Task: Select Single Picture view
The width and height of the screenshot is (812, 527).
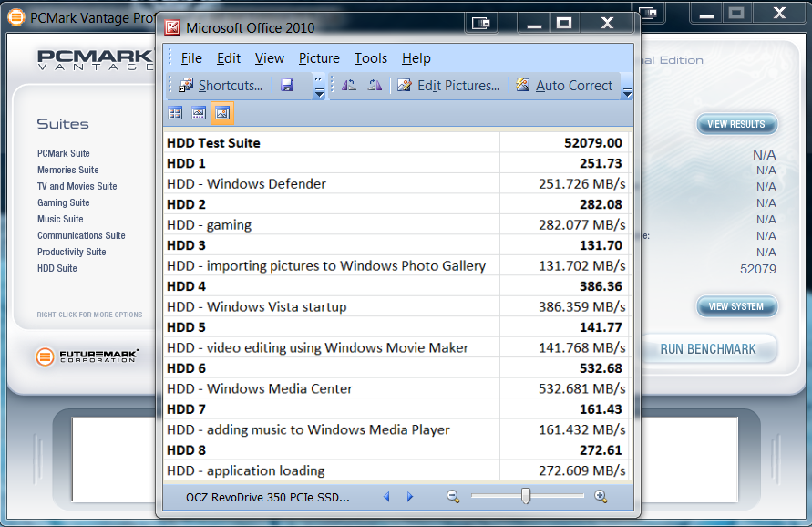Action: coord(222,113)
